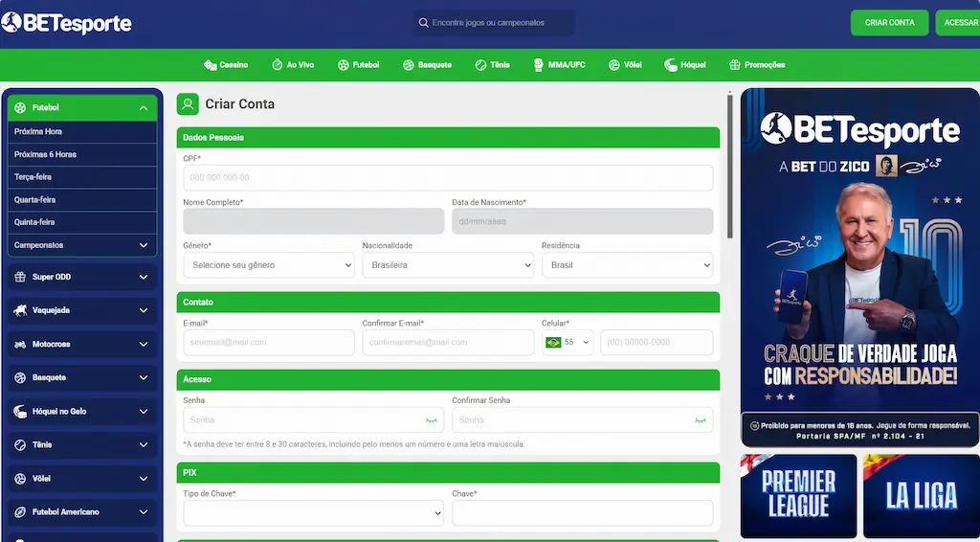Screen dimensions: 980x542
Task: Toggle password visibility in the Senha field
Action: click(x=432, y=420)
